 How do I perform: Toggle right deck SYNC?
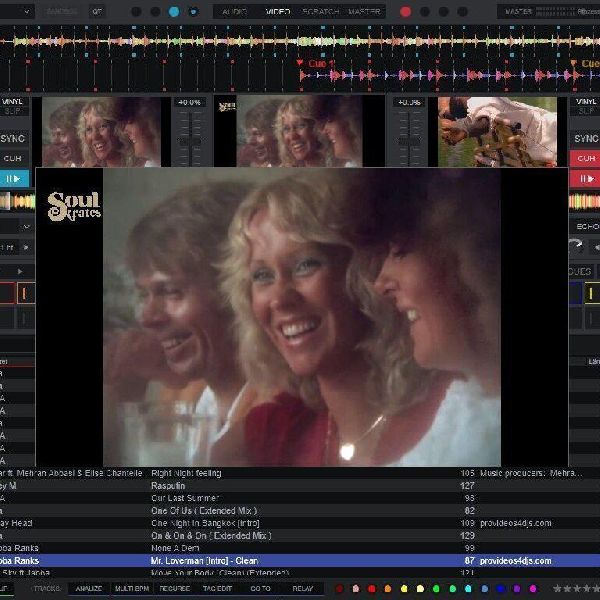pyautogui.click(x=586, y=139)
